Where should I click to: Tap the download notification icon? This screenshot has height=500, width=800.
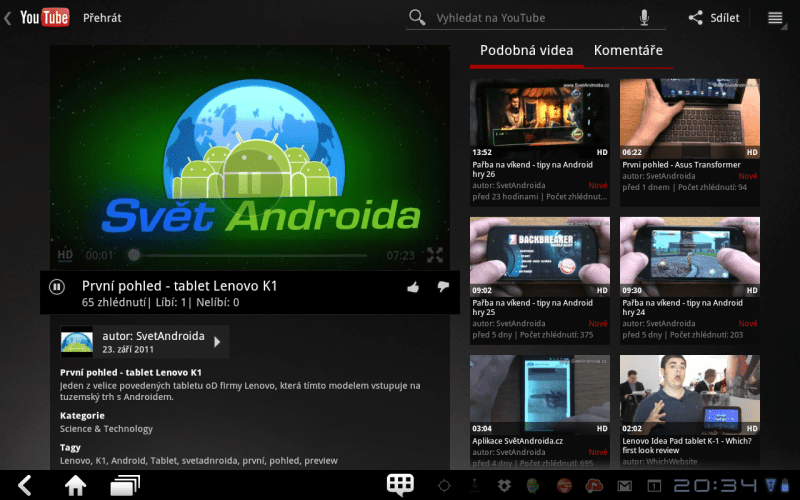click(x=474, y=485)
